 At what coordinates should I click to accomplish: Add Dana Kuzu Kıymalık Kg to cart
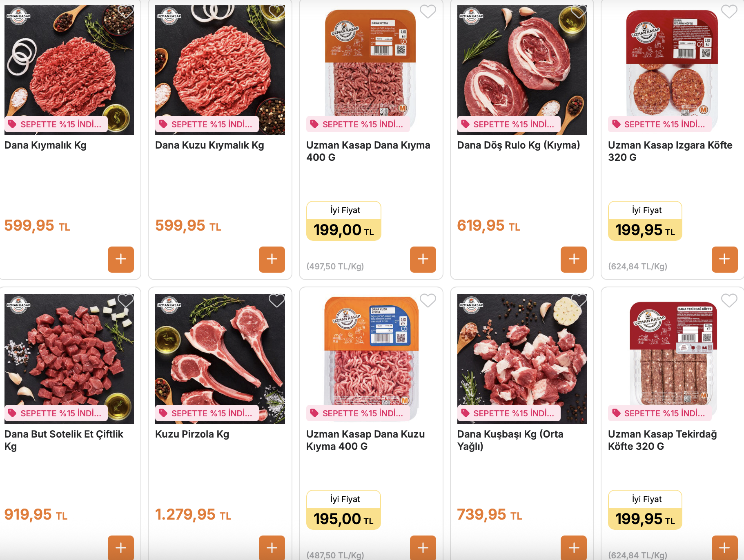click(x=272, y=259)
